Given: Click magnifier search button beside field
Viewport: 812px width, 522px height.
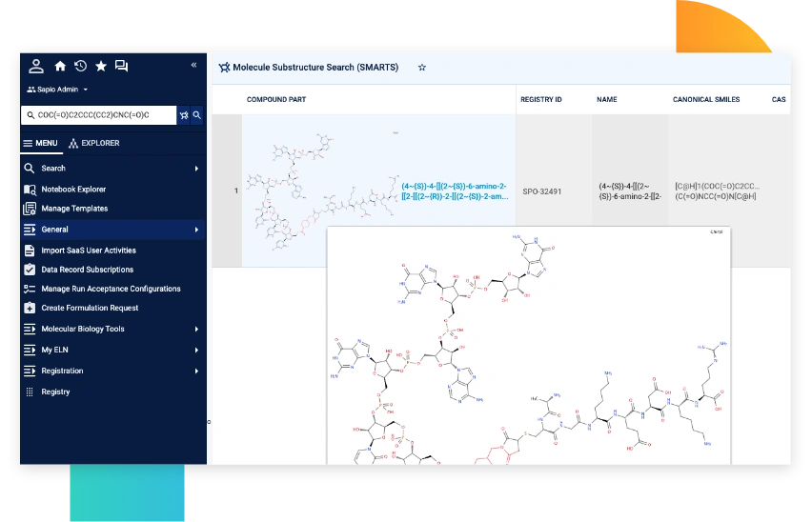Looking at the screenshot, I should pos(196,115).
